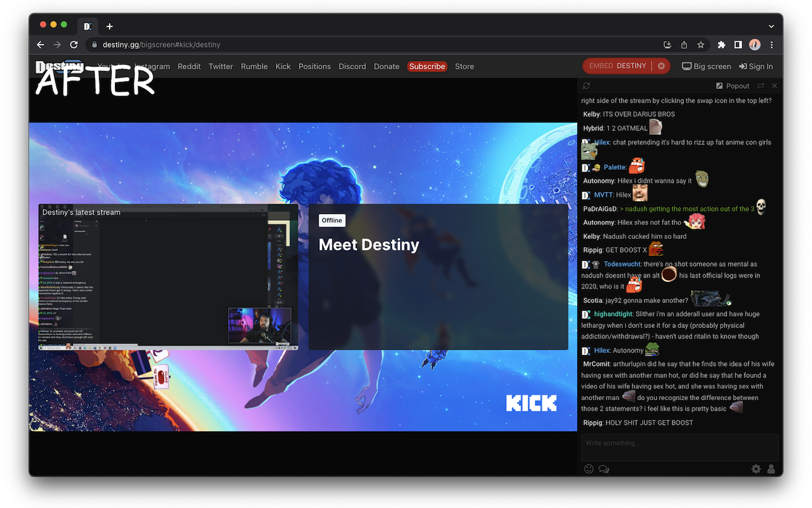This screenshot has width=812, height=508.
Task: Refresh the chat with reload arrows icon
Action: pos(587,86)
